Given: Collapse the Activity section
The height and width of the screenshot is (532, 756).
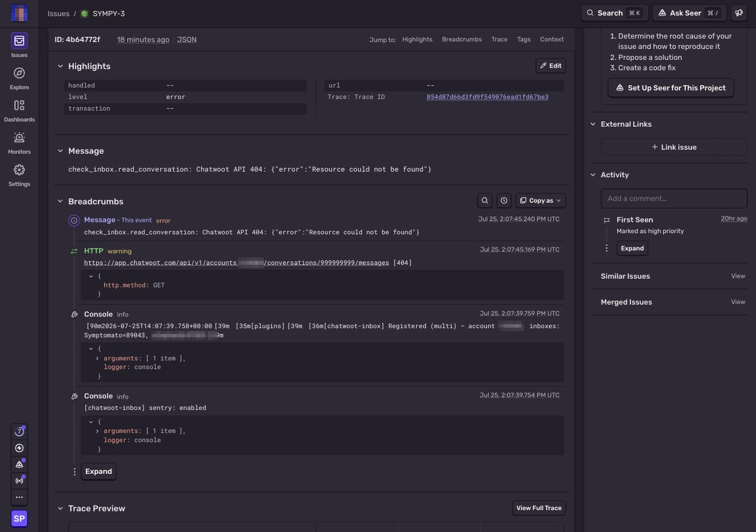Looking at the screenshot, I should point(593,175).
